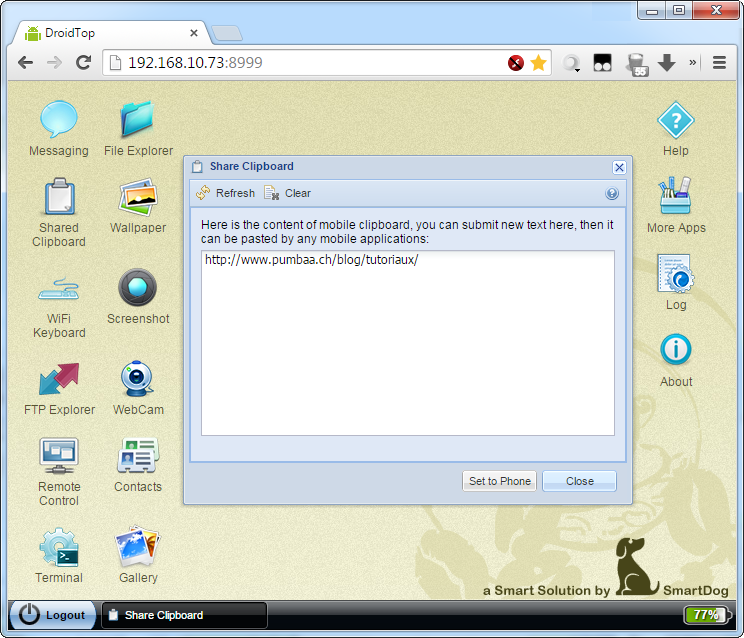
Task: Open the Screenshot app icon
Action: pos(138,288)
